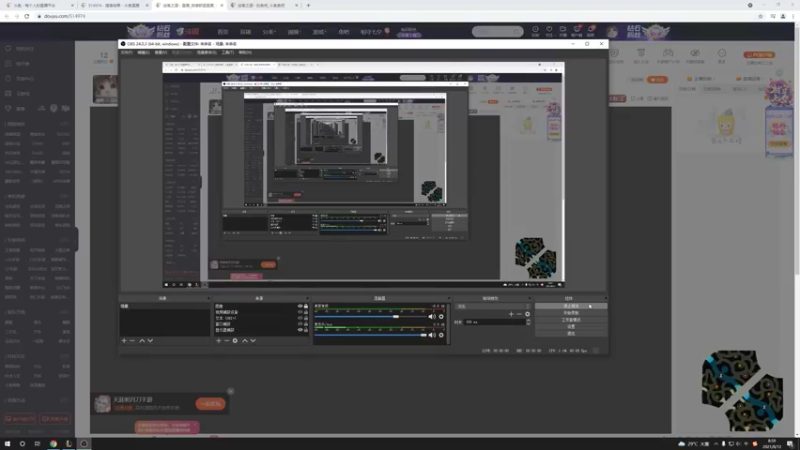Add a scene transition with plus icon
Image resolution: width=800 pixels, height=450 pixels.
coord(511,314)
